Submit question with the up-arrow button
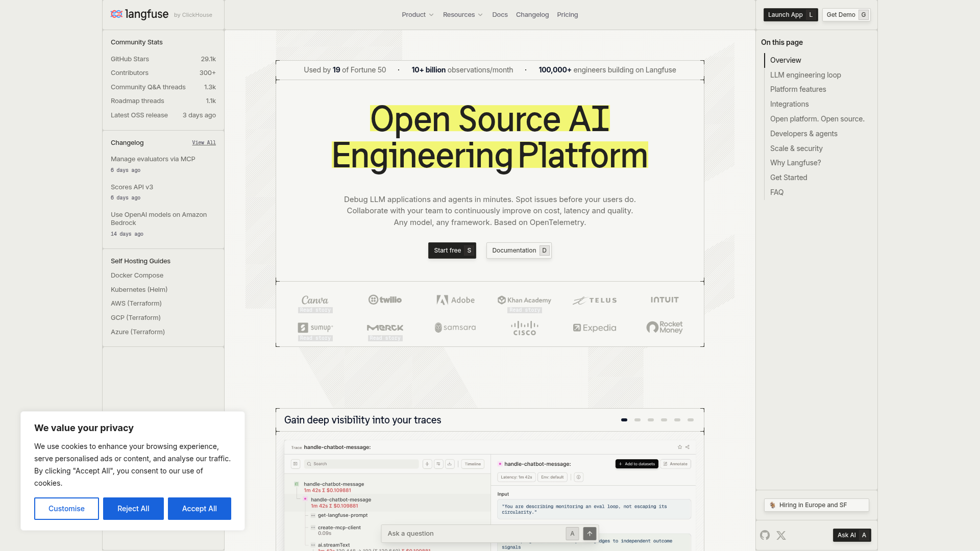This screenshot has width=980, height=551. tap(590, 534)
